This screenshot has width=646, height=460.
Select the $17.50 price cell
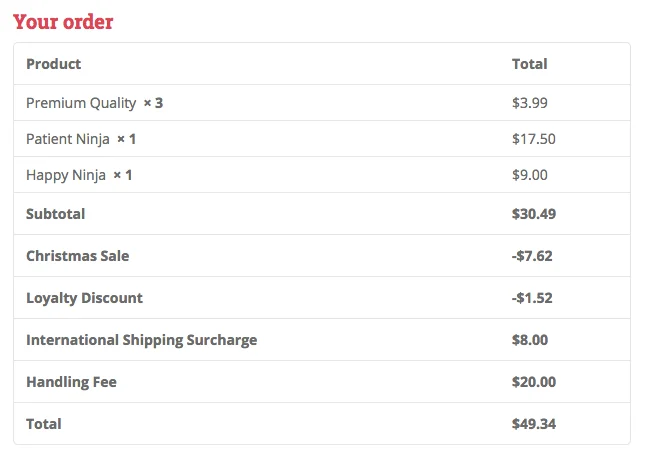click(533, 139)
